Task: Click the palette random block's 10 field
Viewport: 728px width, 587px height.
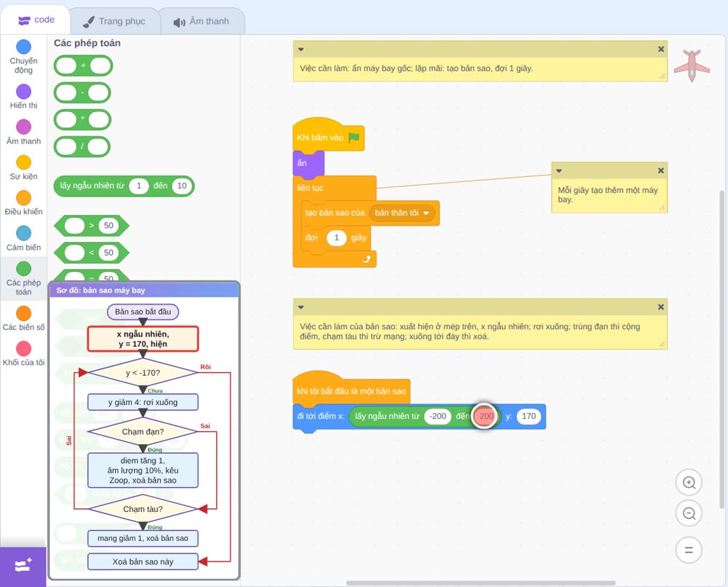Action: point(181,186)
